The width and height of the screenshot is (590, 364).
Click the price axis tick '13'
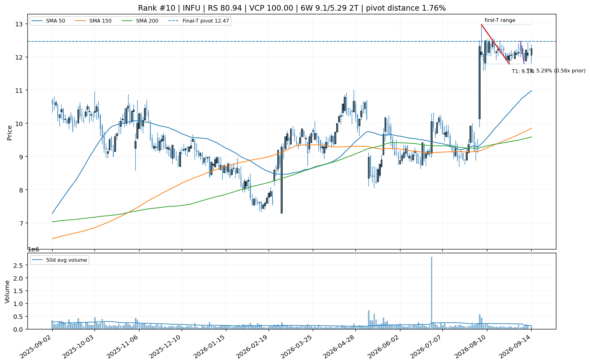[x=19, y=24]
